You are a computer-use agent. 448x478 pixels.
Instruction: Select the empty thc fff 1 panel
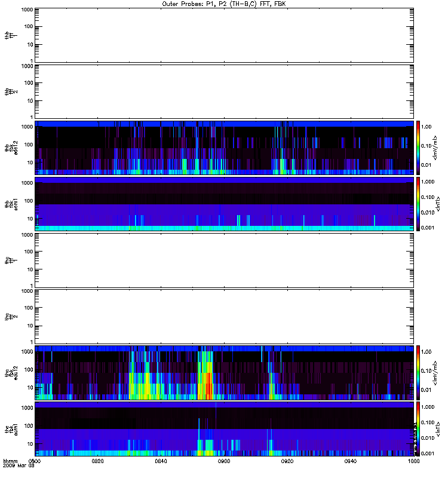[x=225, y=261]
